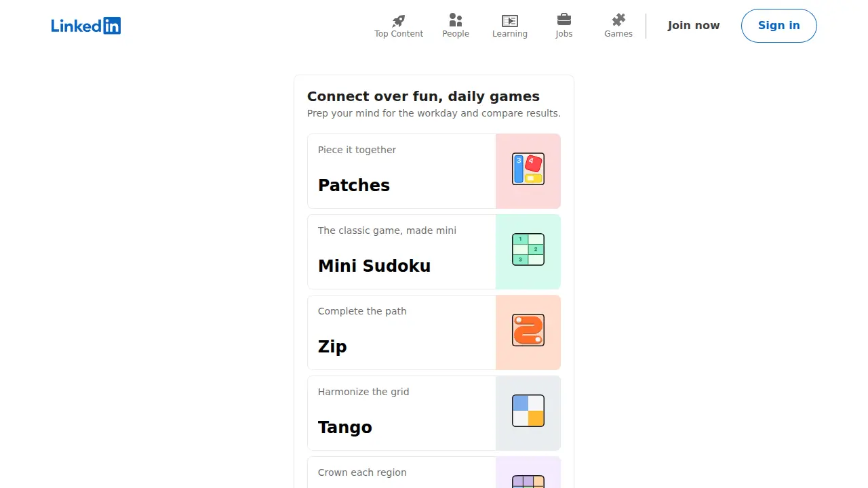
Task: Open the Learning video icon
Action: (510, 20)
